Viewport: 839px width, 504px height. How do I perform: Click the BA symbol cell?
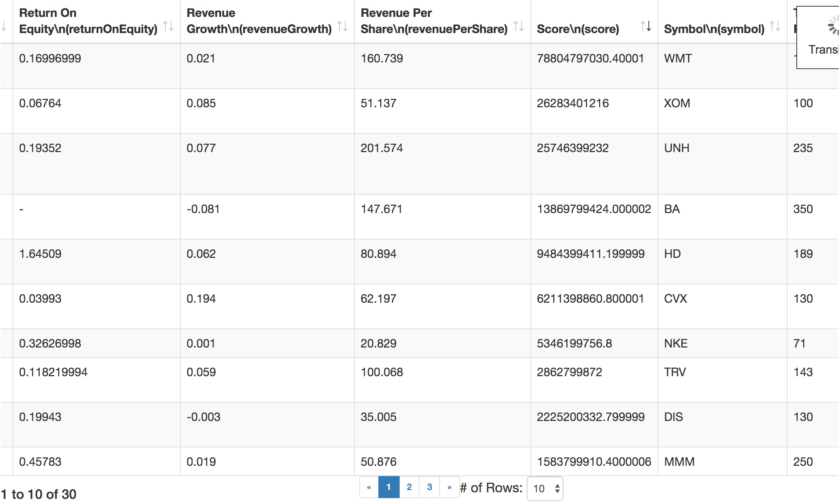coord(672,209)
